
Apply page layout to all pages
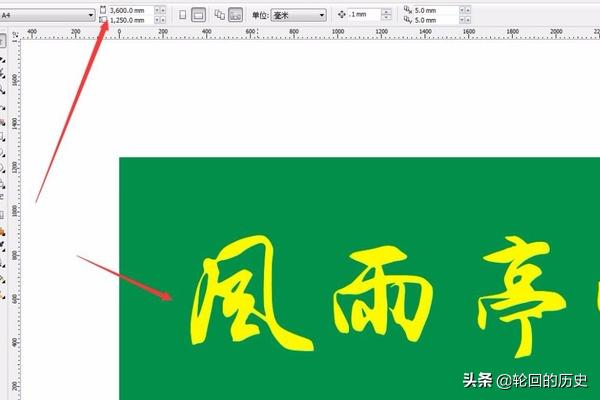[x=219, y=15]
